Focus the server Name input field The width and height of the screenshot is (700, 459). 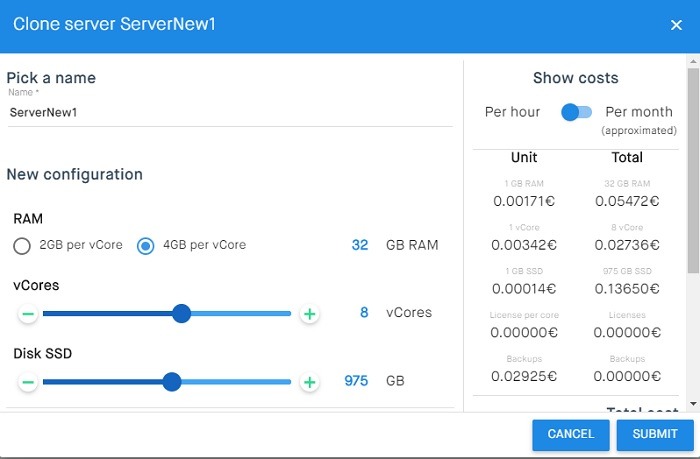point(230,113)
